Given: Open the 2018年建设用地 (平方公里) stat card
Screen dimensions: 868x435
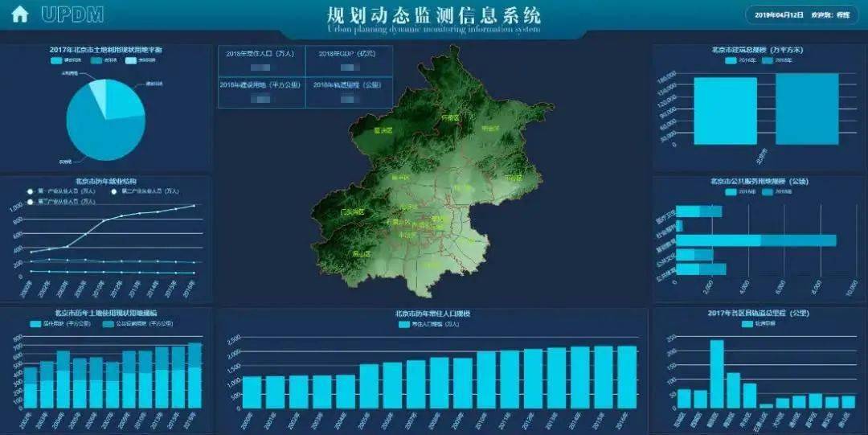Looking at the screenshot, I should (261, 92).
